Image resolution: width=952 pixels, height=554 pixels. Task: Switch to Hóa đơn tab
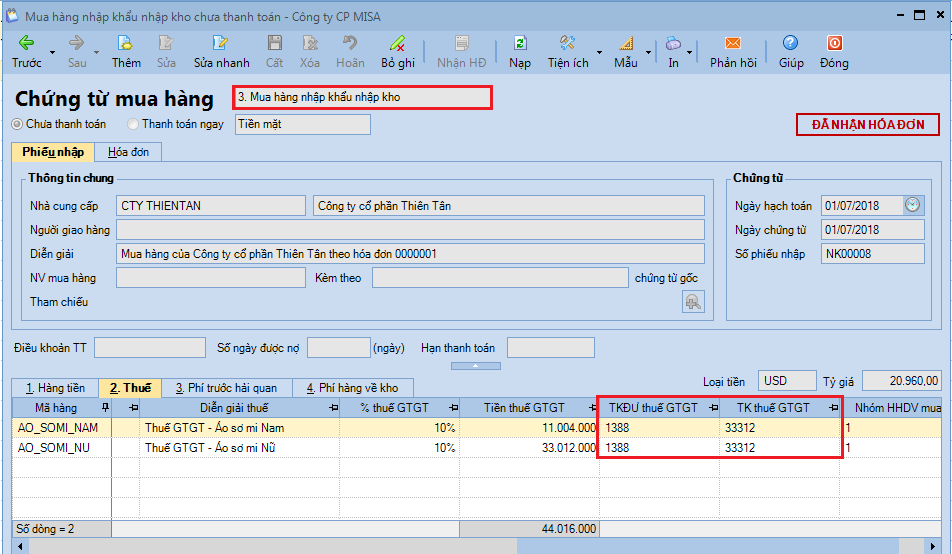128,152
